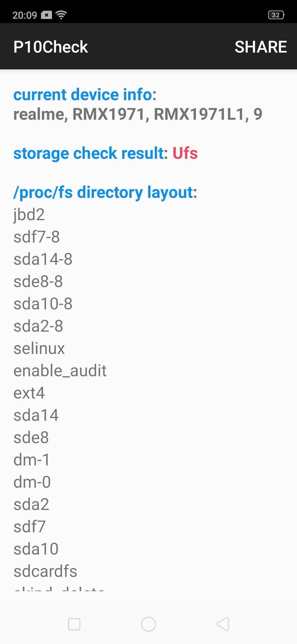Open recent apps with the square navigation icon
Viewport: 297px width, 644px height.
tap(74, 624)
